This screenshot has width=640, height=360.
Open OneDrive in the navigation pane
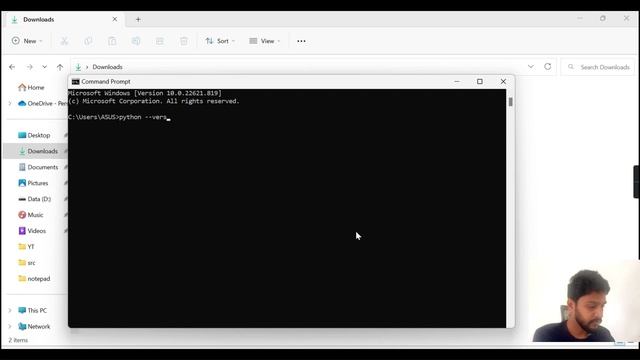[x=42, y=104]
